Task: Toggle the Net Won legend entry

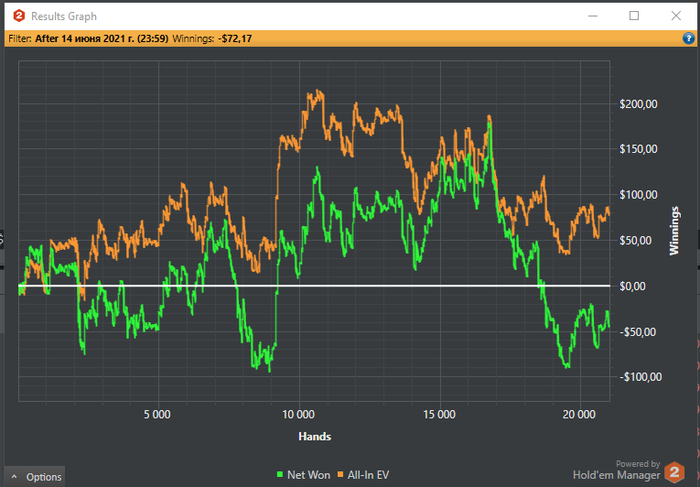Action: point(304,475)
